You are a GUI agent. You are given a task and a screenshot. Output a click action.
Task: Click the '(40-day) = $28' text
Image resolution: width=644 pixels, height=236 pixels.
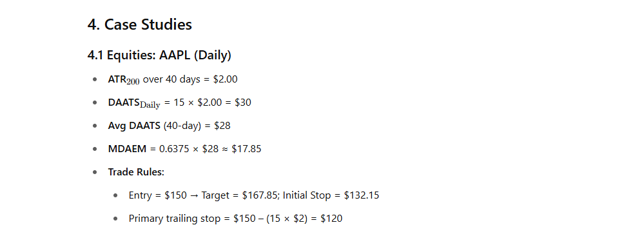[197, 126]
